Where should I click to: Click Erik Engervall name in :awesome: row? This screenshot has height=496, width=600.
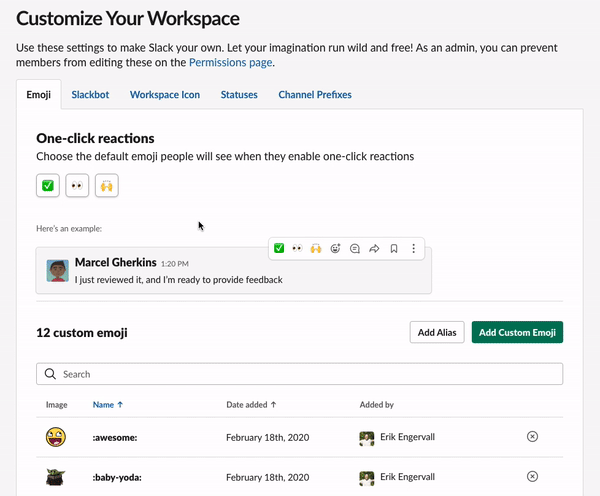click(x=408, y=437)
